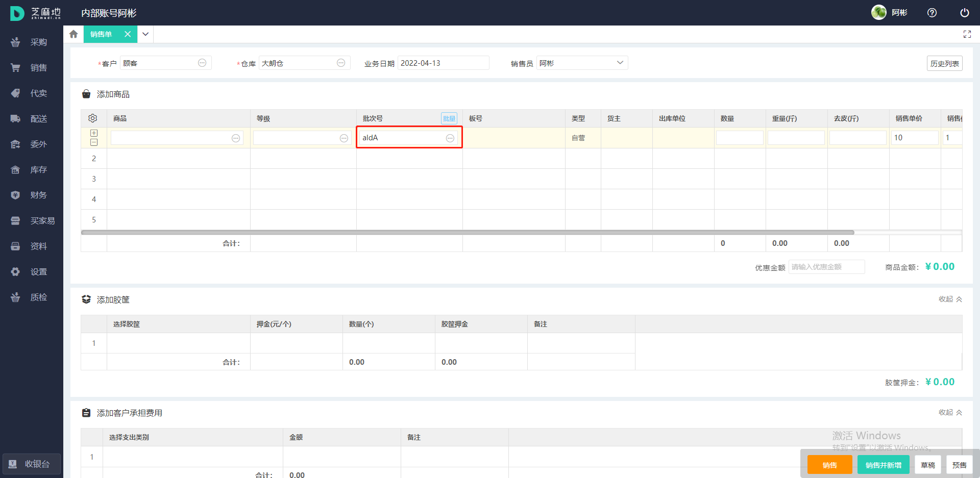
Task: Open the 配送 delivery module
Action: [x=32, y=119]
